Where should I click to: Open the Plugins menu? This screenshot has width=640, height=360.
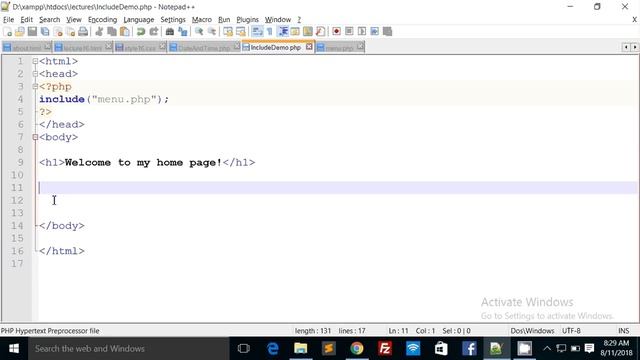pos(247,20)
